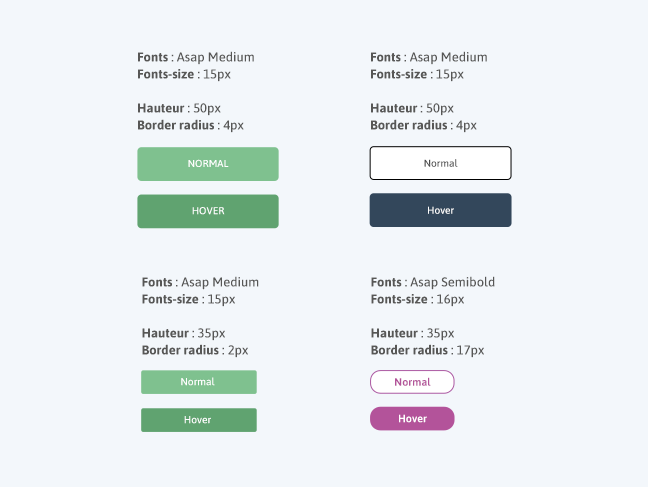Click the 'Fonts : Asap Semibold' text
648x487 pixels.
(433, 282)
